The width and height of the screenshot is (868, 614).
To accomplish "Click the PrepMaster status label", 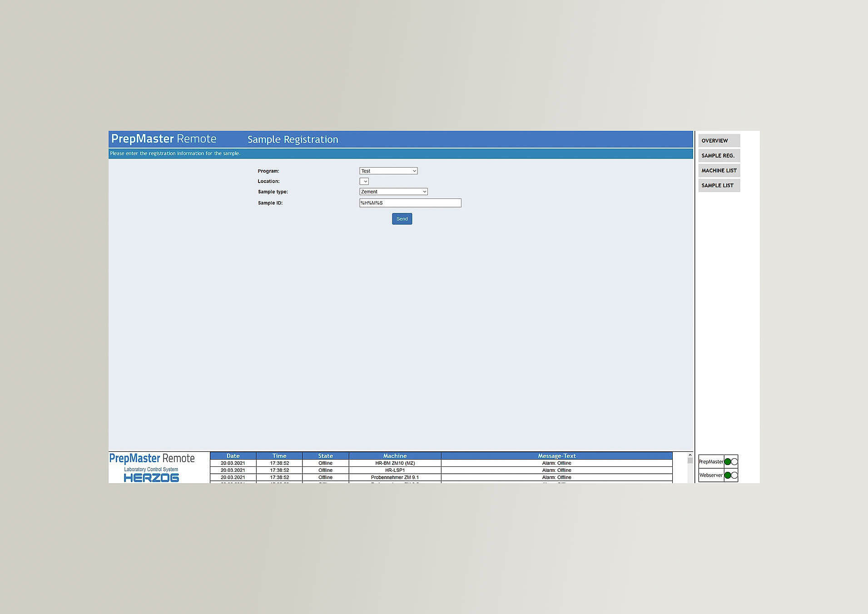I will click(x=711, y=461).
